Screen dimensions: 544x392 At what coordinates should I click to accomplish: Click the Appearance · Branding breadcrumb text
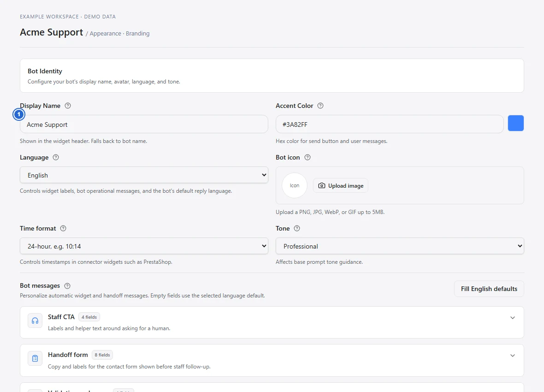tap(119, 33)
